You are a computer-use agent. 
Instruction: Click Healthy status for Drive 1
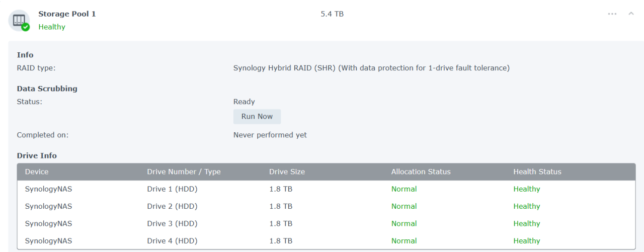526,189
